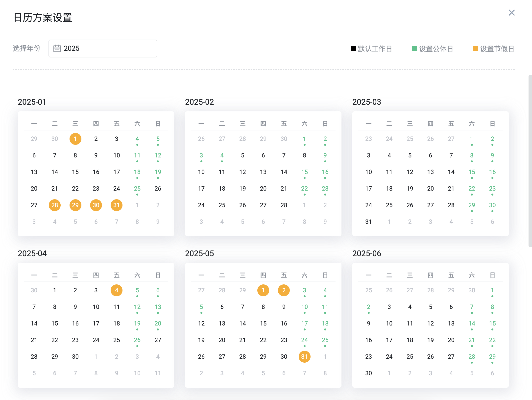Select April 4 holiday in 2025-04
The width and height of the screenshot is (532, 400).
click(117, 290)
